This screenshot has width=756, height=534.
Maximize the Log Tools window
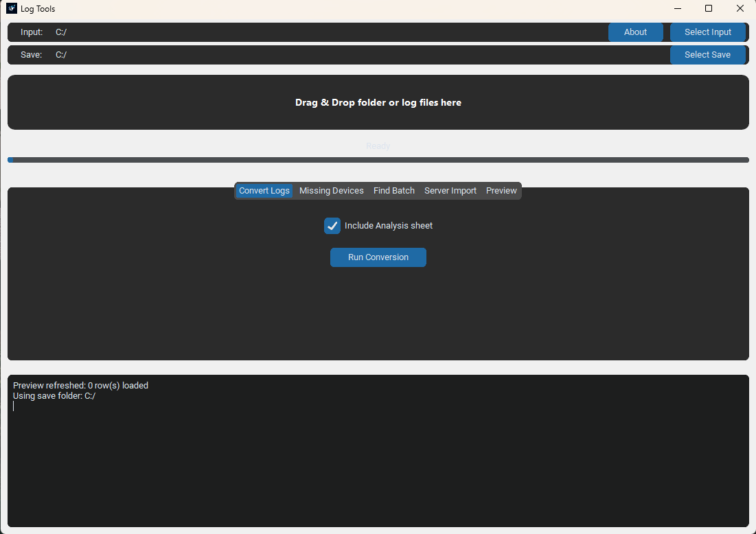point(708,8)
